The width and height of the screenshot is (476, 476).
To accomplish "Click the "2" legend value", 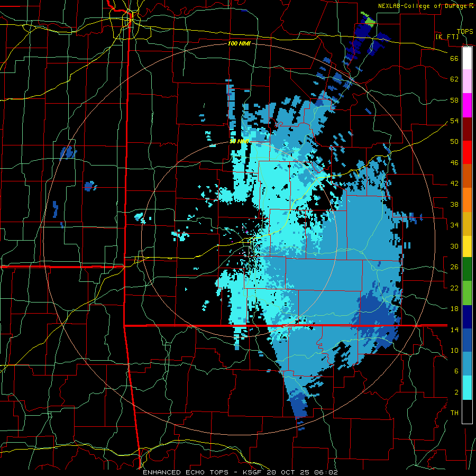I will (x=456, y=392).
